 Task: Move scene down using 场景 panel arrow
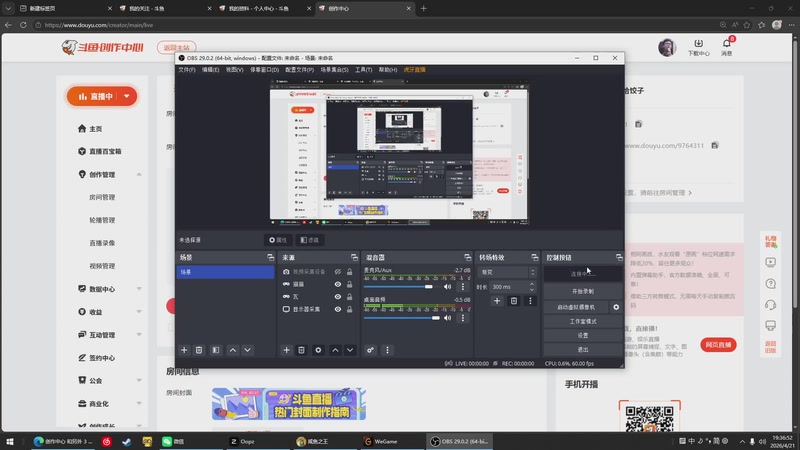(x=247, y=350)
